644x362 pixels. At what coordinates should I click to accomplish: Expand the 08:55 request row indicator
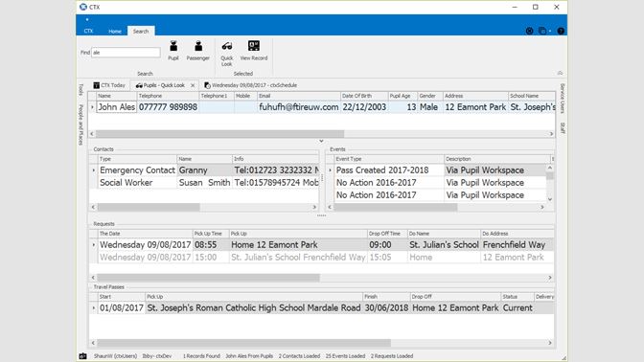(x=94, y=245)
